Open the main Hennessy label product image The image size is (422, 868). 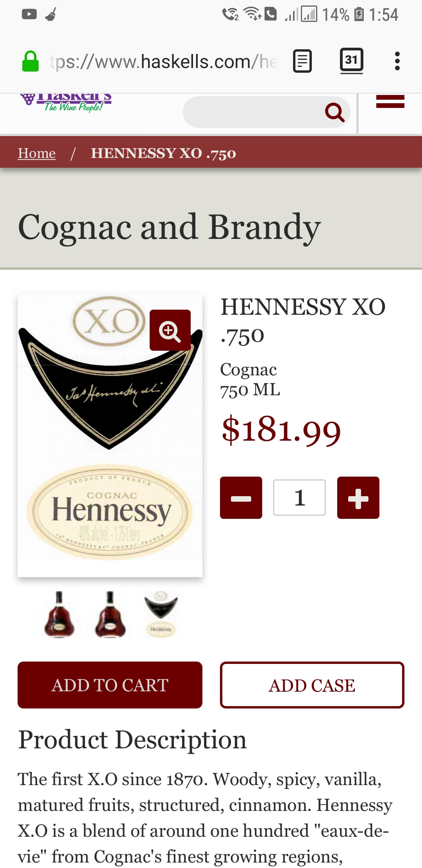coord(110,435)
